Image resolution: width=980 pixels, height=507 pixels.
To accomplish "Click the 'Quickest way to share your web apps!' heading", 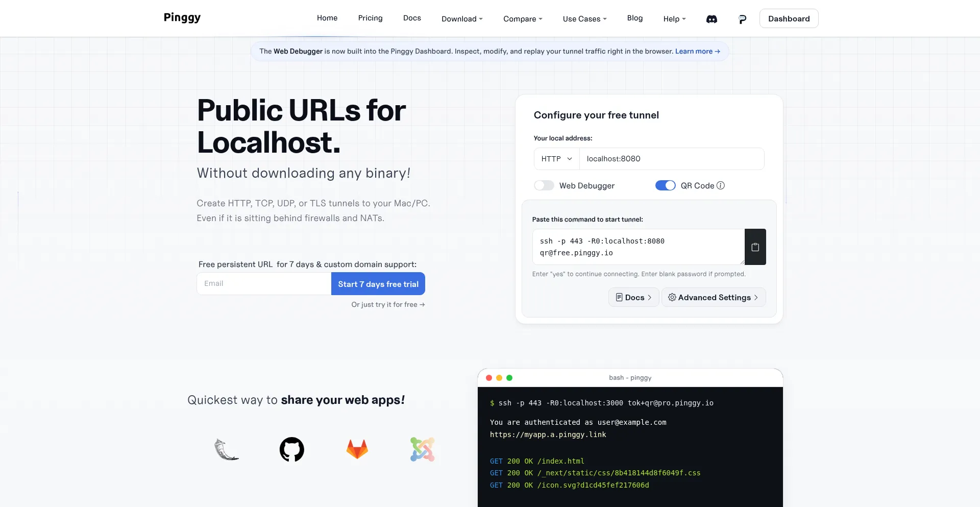I will pyautogui.click(x=296, y=400).
